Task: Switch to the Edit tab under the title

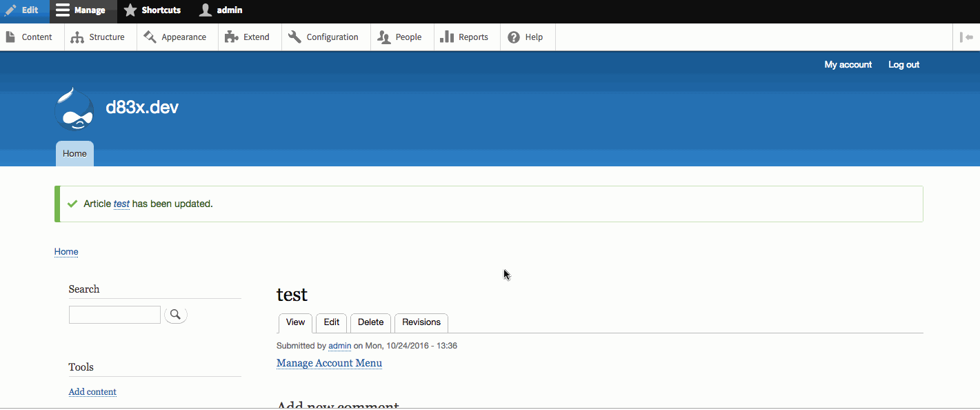Action: pos(332,322)
